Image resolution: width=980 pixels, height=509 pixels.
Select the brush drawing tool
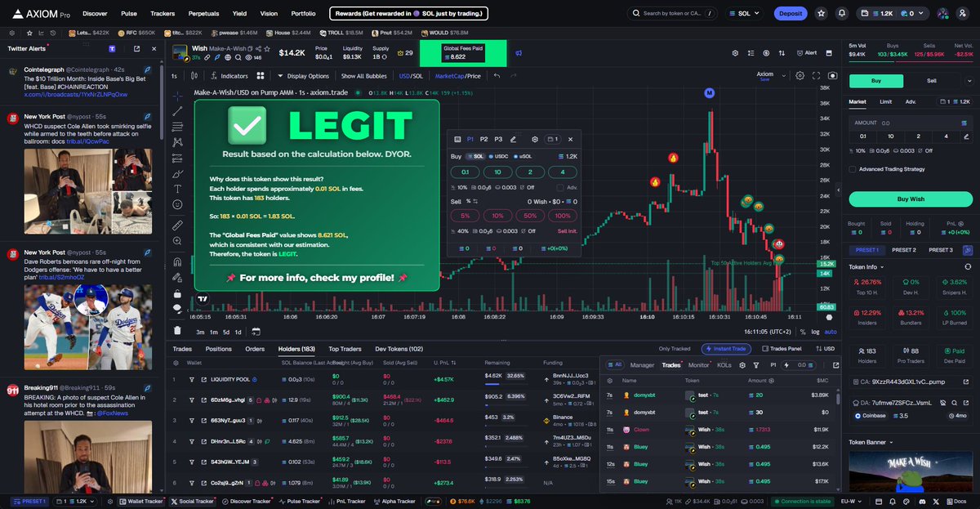(177, 173)
